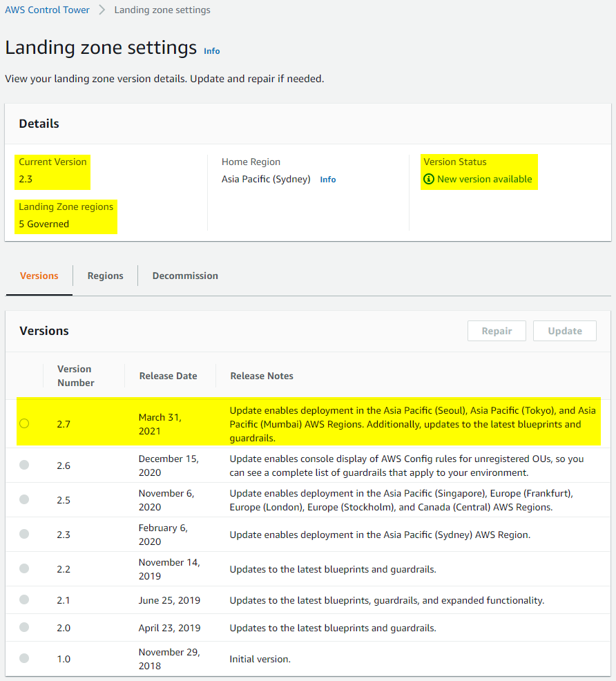Screen dimensions: 616x681
Task: Click the November 29, 2018 release date
Action: coord(169,659)
